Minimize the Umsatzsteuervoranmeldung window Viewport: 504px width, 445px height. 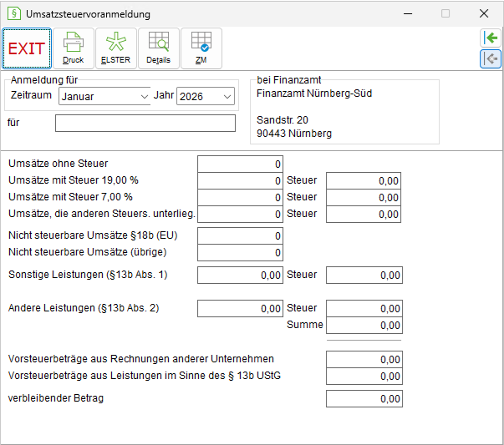[x=408, y=13]
